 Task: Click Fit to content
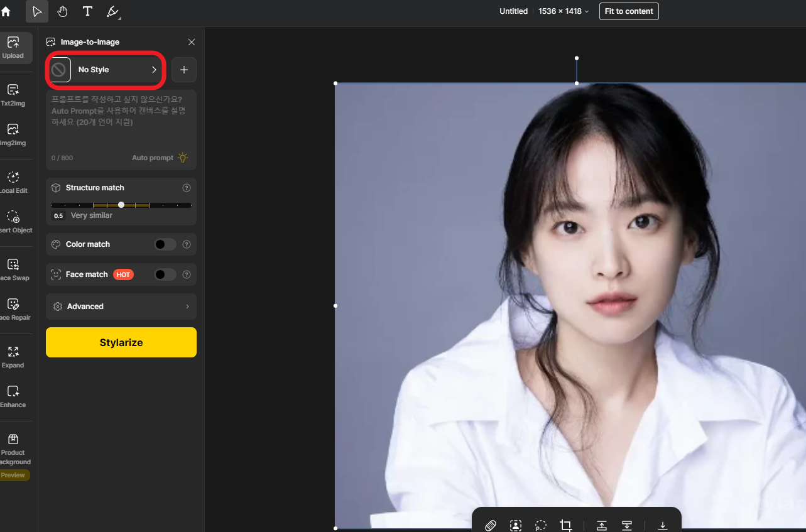629,11
